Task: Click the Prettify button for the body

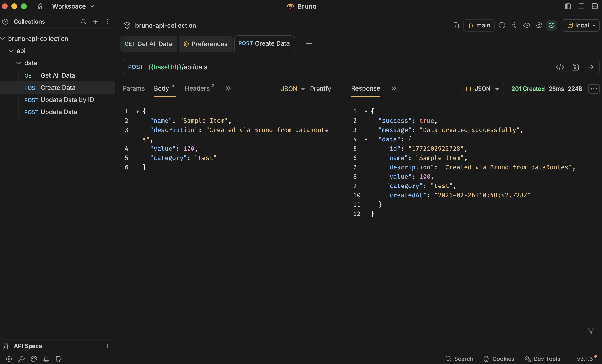Action: 321,89
